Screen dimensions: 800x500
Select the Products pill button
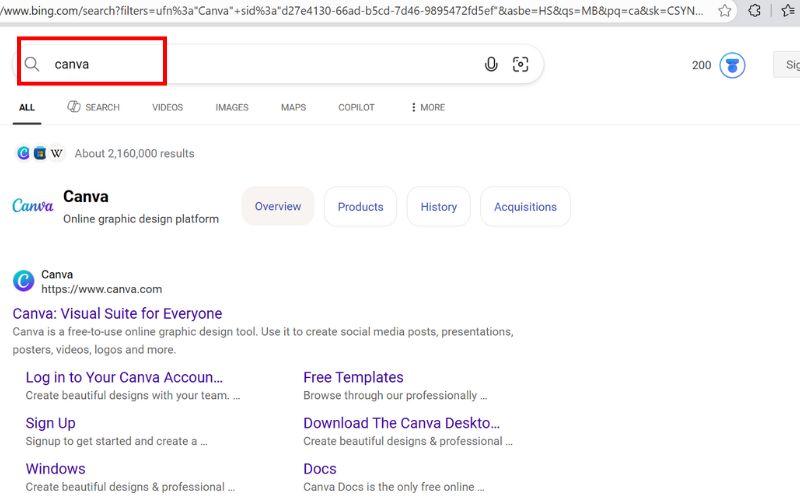[360, 207]
